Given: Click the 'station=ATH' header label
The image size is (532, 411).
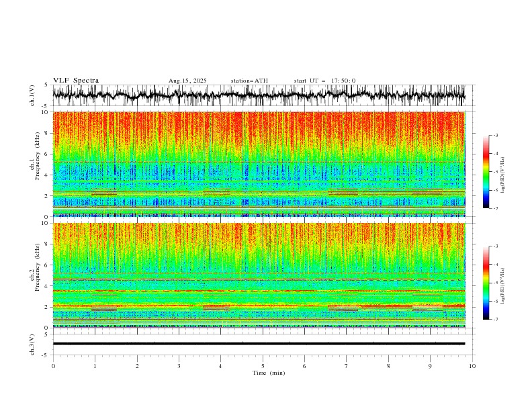Looking at the screenshot, I should point(249,81).
